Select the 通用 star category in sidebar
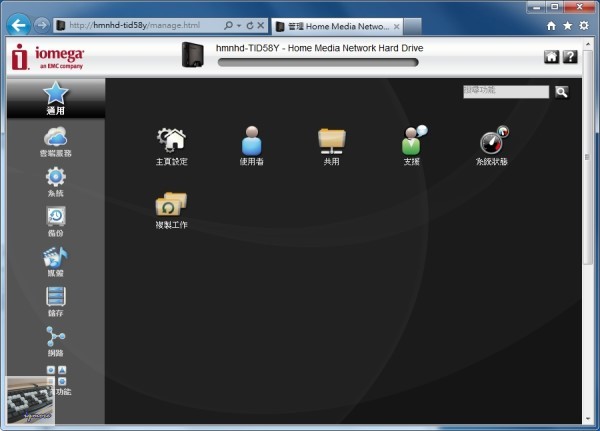600x431 pixels. [56, 98]
